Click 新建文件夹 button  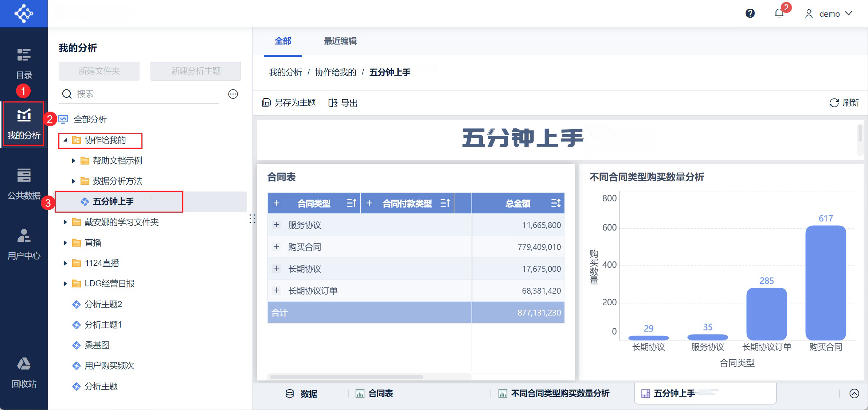(99, 71)
